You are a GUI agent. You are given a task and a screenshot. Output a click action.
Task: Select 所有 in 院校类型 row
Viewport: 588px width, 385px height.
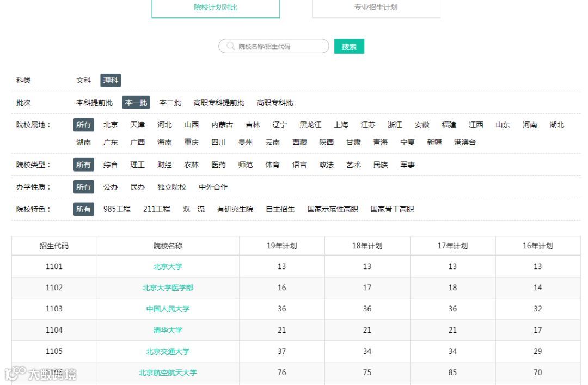84,165
